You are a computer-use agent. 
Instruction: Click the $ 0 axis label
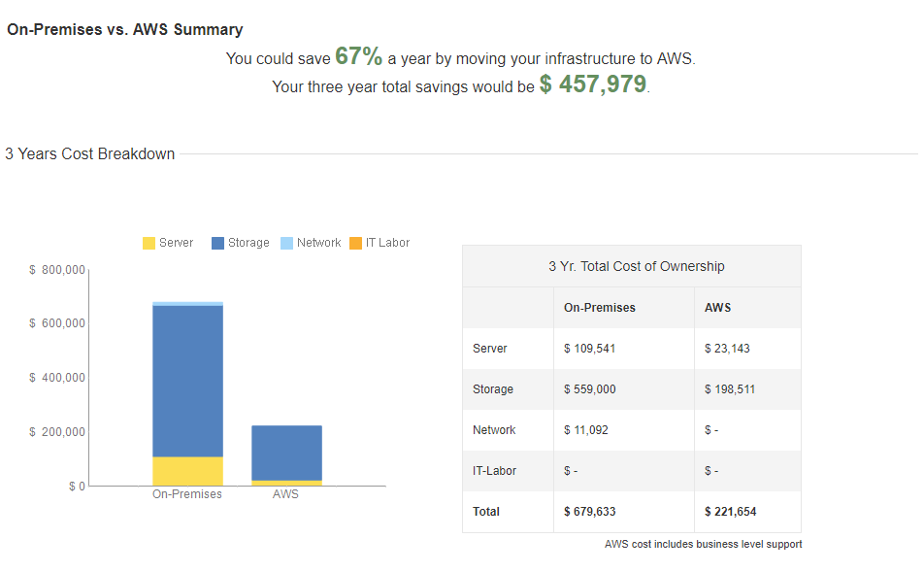(77, 487)
